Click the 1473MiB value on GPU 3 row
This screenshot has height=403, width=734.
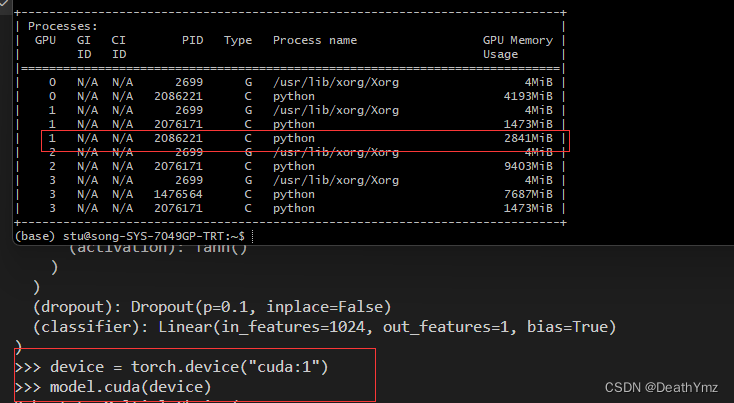tap(528, 208)
